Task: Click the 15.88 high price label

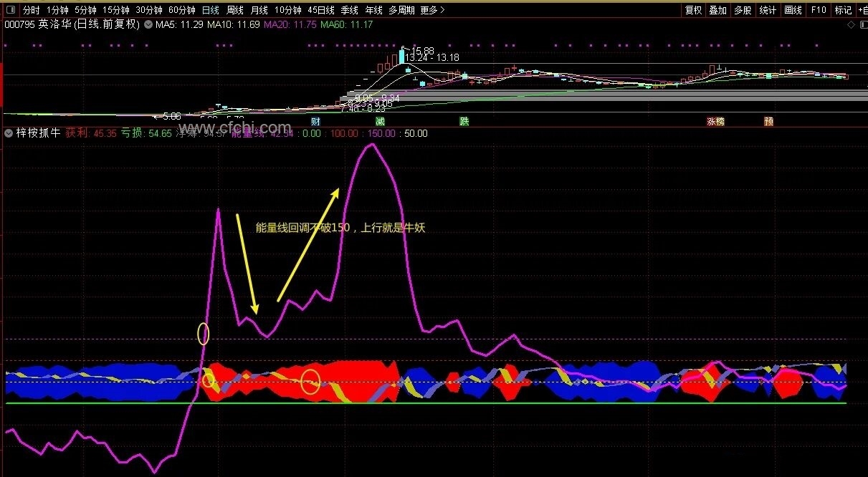Action: 423,51
